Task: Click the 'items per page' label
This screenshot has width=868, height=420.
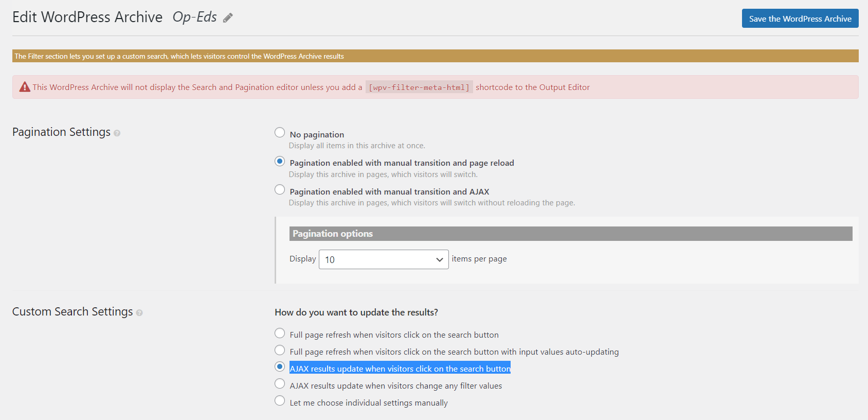Action: click(479, 259)
